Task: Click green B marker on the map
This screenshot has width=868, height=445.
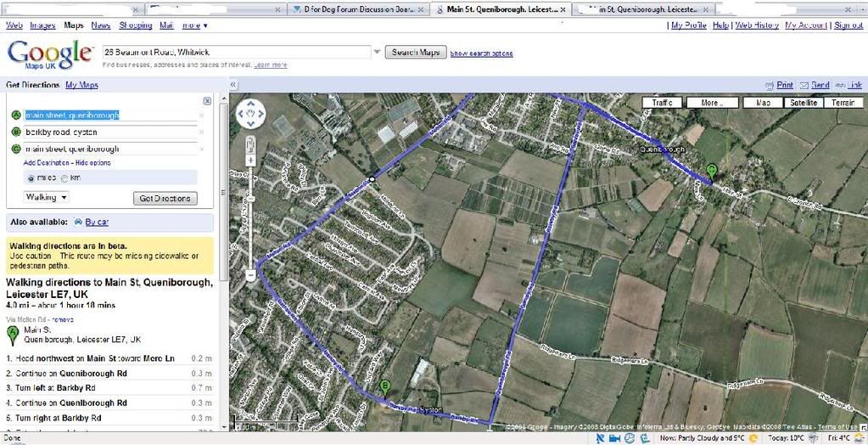Action: [x=386, y=387]
